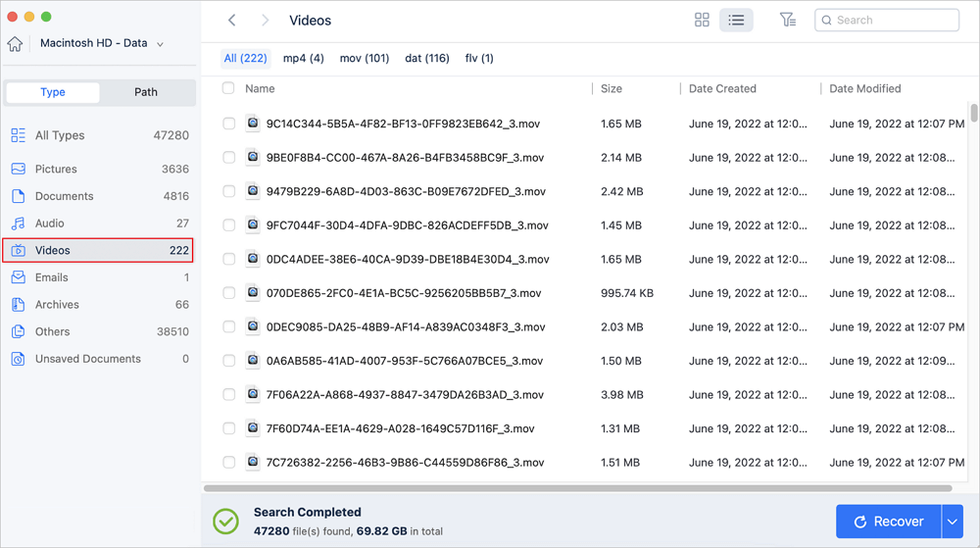Select Documents category with 4816 items
This screenshot has width=980, height=548.
point(99,196)
